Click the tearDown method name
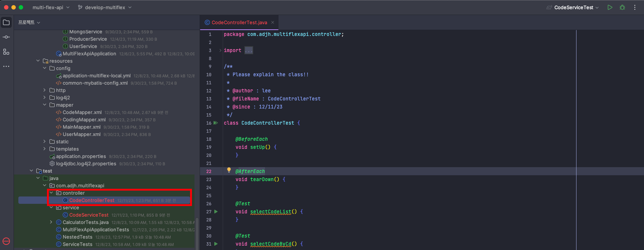The height and width of the screenshot is (250, 644). 262,179
